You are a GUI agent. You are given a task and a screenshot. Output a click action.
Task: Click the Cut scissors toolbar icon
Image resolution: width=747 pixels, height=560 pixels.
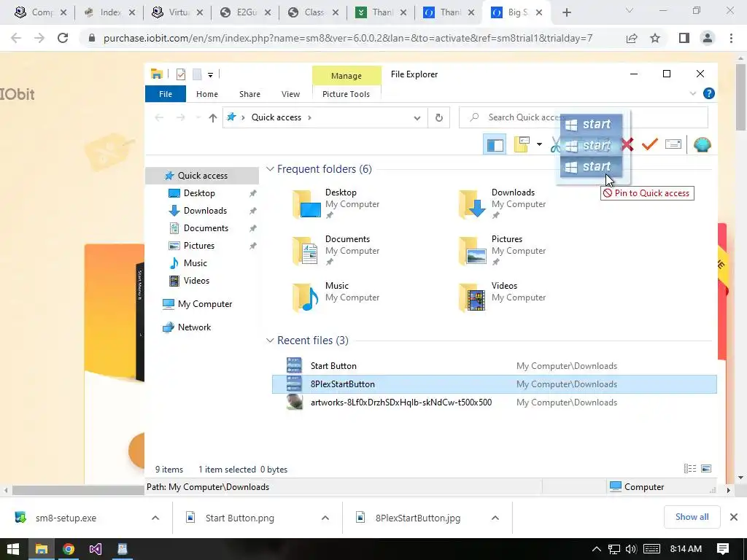coord(555,145)
